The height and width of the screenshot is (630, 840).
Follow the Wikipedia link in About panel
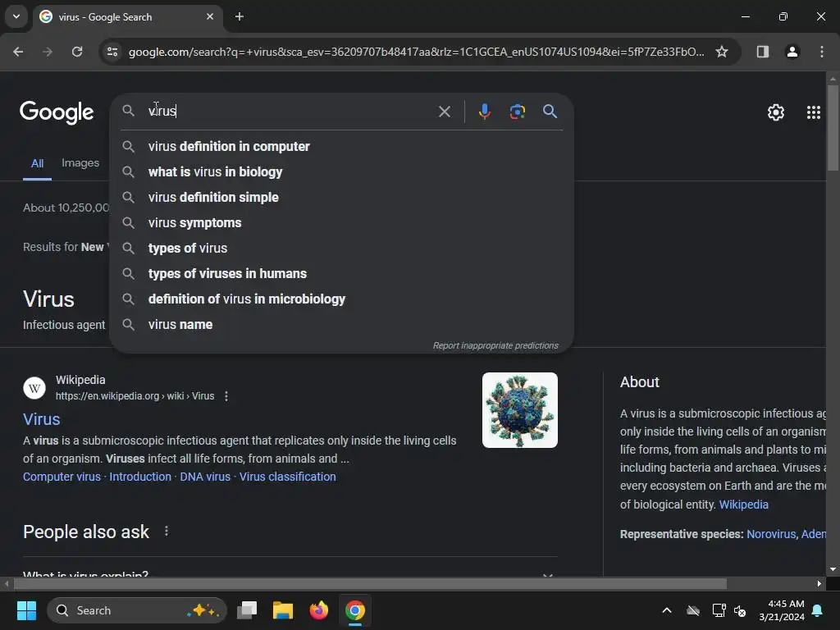tap(743, 504)
